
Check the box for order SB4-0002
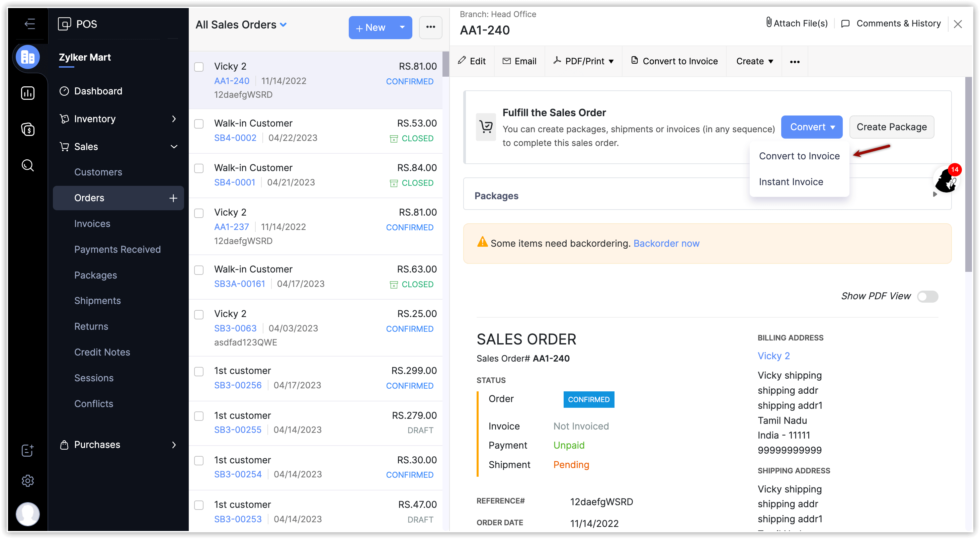point(199,124)
